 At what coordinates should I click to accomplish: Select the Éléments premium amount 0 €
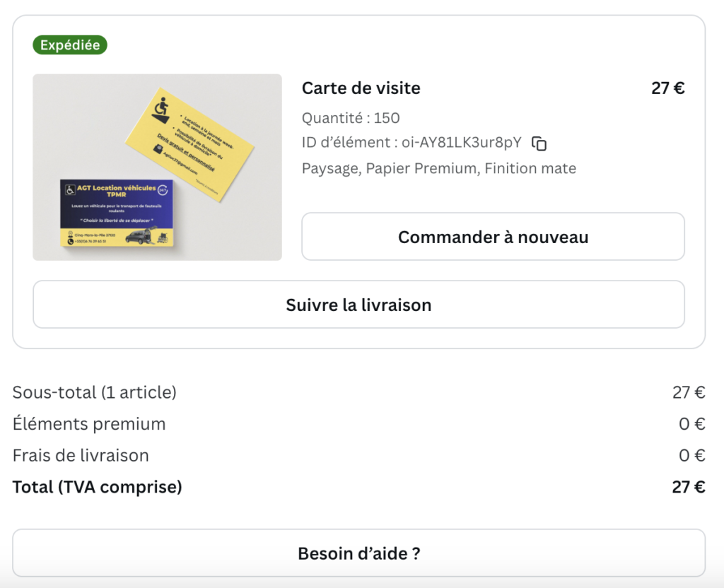692,424
